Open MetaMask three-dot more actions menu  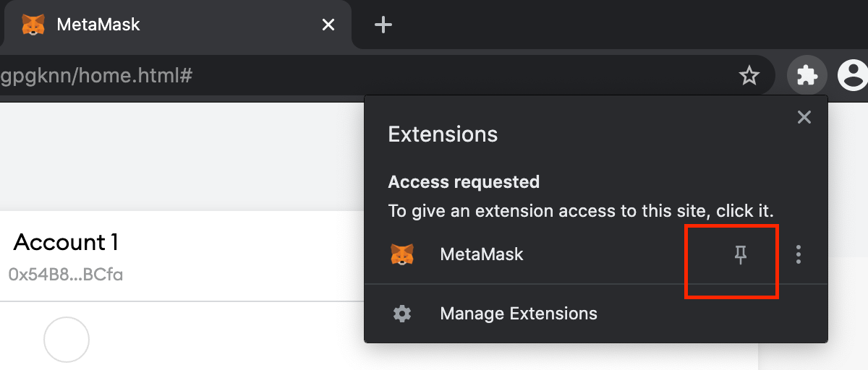799,254
